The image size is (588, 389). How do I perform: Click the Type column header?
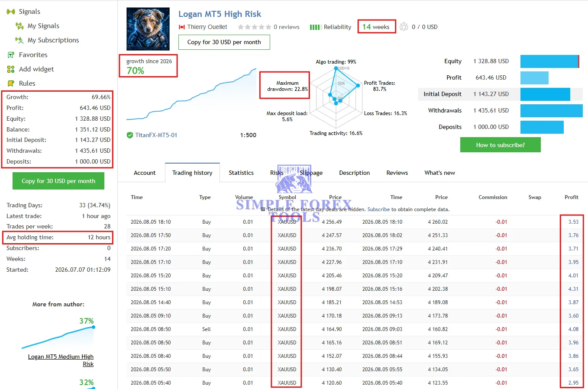click(205, 197)
